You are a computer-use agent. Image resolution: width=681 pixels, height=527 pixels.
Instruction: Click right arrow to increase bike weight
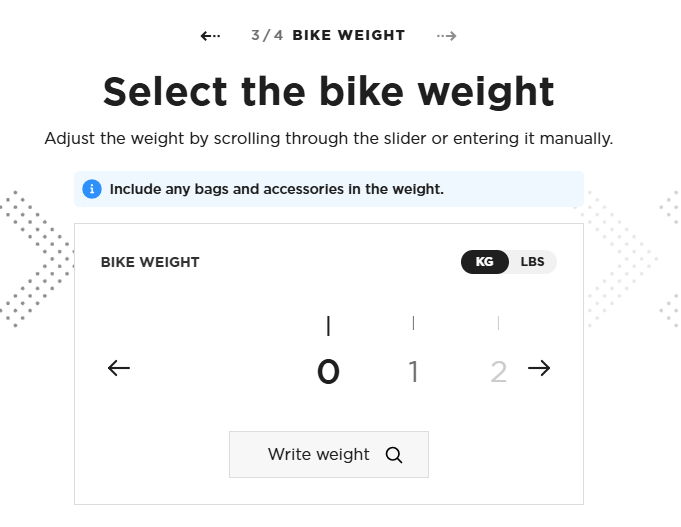[539, 368]
